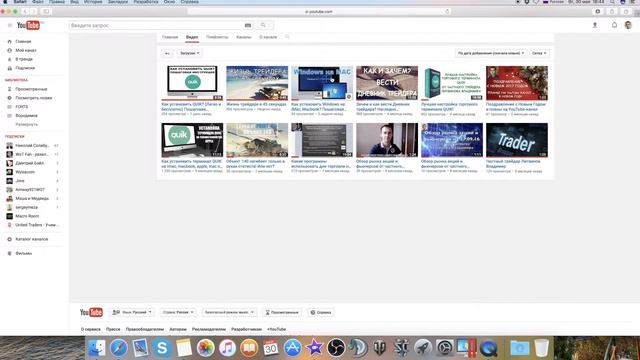The height and width of the screenshot is (360, 640).
Task: Open the Маша и Медведь subscription
Action: (x=32, y=198)
